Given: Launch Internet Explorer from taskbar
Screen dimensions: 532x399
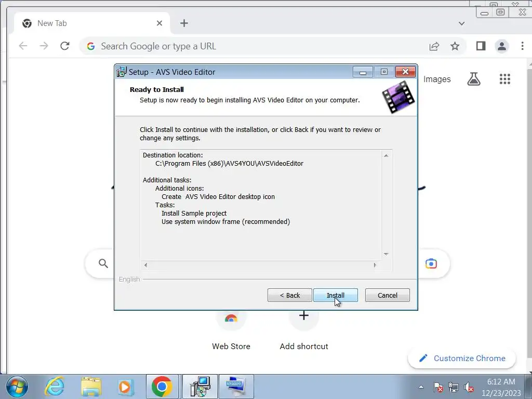Looking at the screenshot, I should [54, 387].
